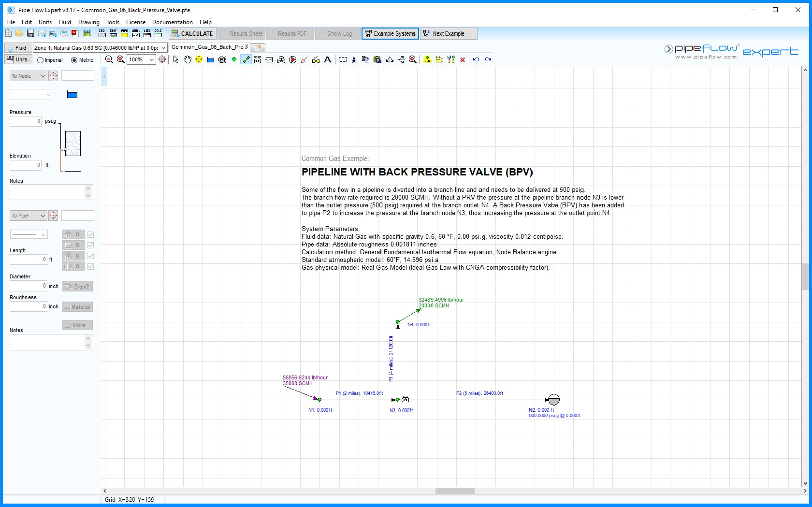Select the Add Text 'A' tool
Image resolution: width=812 pixels, height=507 pixels.
[328, 59]
